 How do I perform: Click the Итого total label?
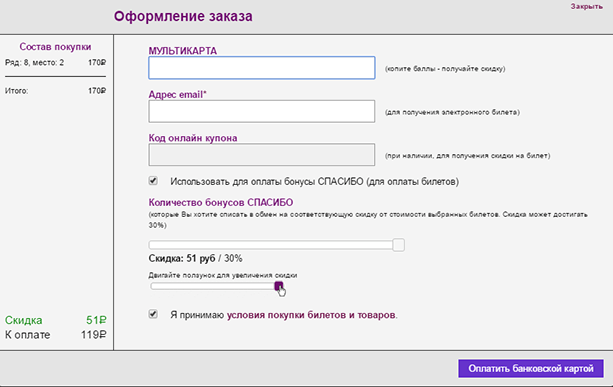tap(16, 91)
